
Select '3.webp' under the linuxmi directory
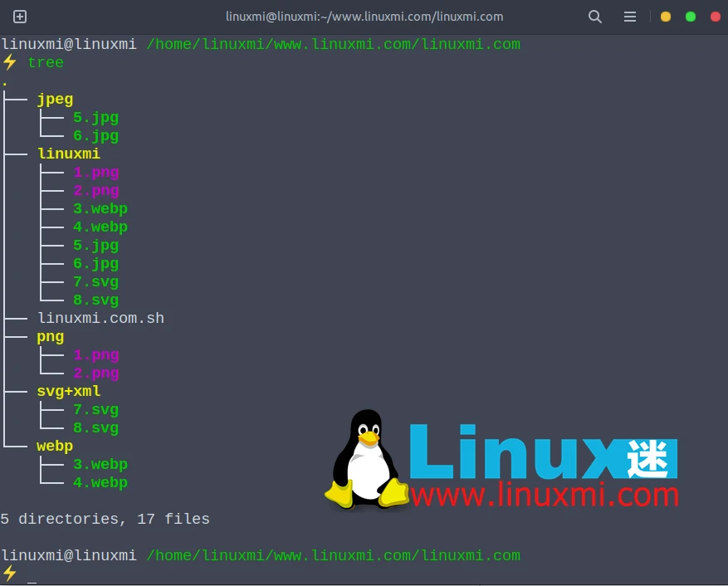click(100, 208)
